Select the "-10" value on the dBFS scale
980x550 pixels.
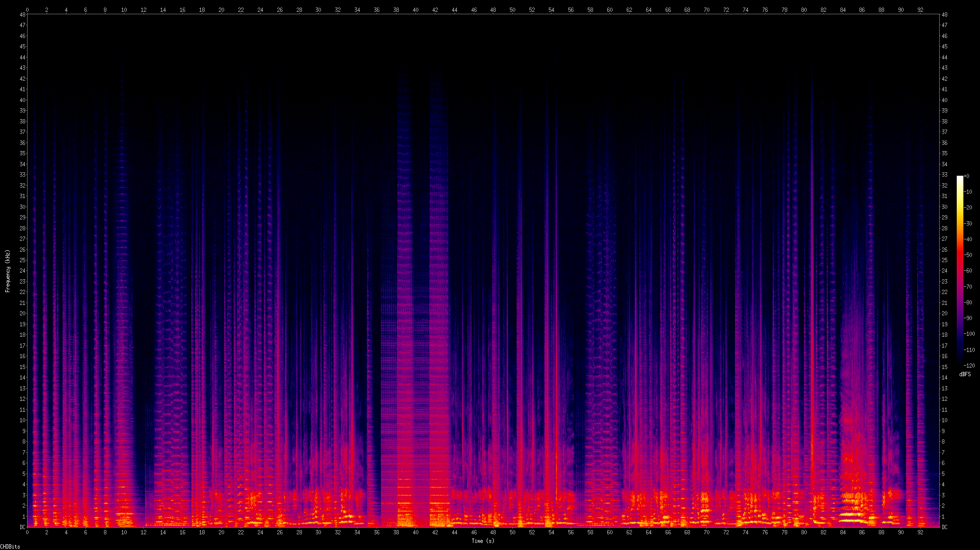coord(968,192)
